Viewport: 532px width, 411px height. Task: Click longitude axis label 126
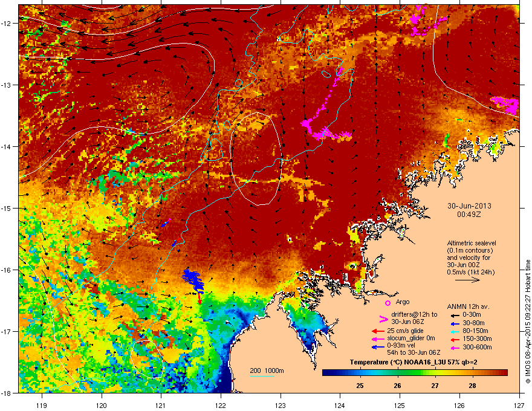pyautogui.click(x=459, y=405)
